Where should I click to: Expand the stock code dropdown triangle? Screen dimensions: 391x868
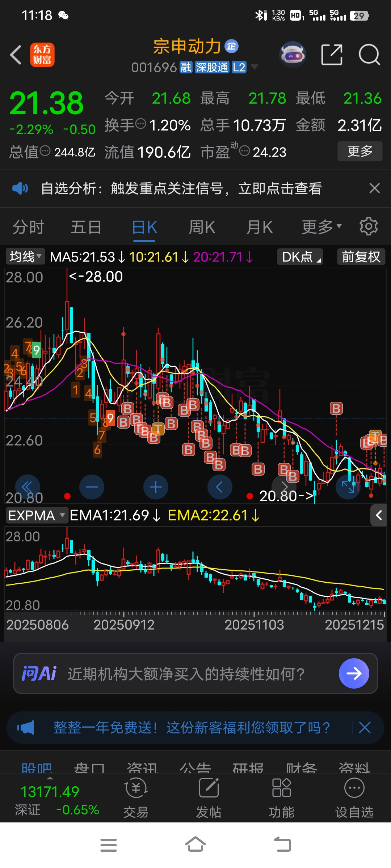tap(255, 67)
